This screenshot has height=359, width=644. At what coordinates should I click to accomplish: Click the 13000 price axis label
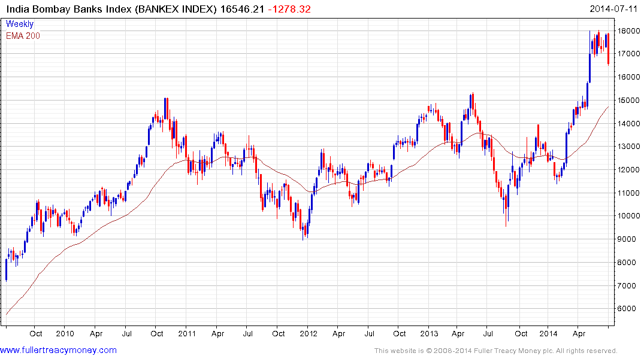coord(628,147)
